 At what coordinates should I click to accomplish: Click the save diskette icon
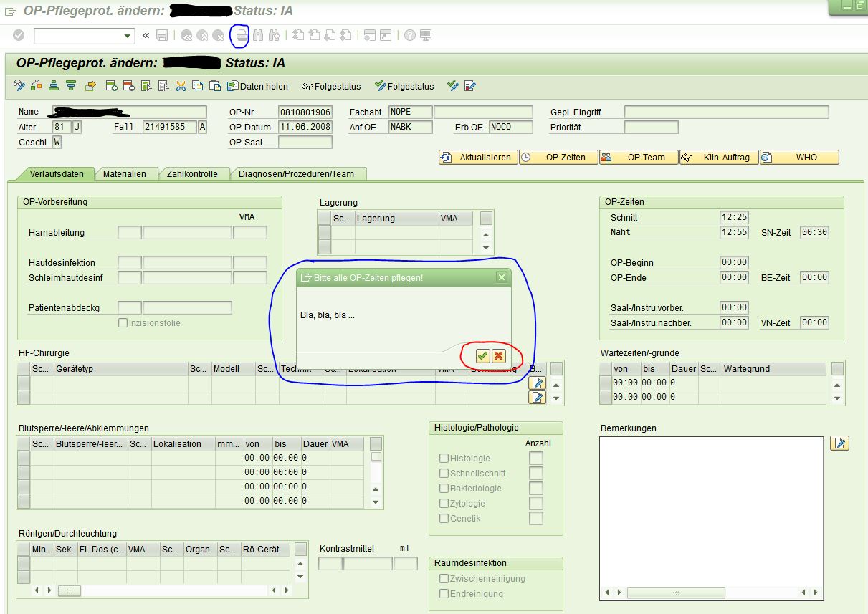coord(162,35)
